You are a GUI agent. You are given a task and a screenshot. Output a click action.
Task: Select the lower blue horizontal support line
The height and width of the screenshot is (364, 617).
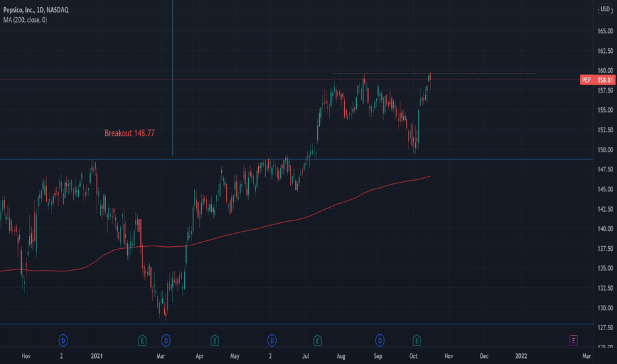click(x=297, y=324)
